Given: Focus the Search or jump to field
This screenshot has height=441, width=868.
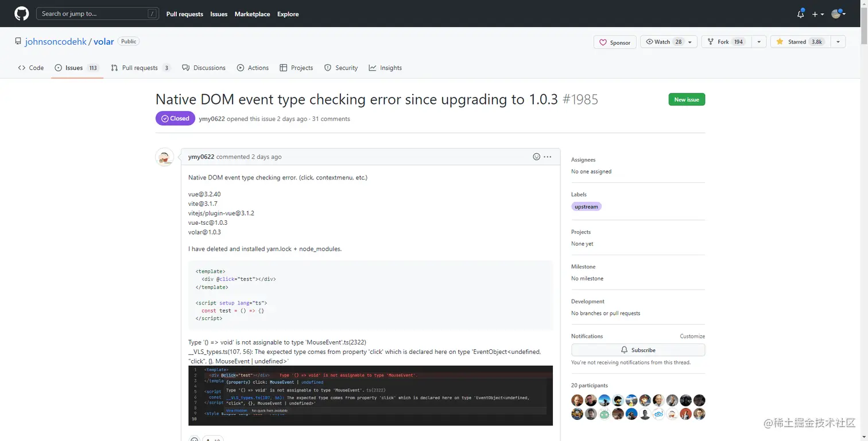Looking at the screenshot, I should click(x=98, y=14).
